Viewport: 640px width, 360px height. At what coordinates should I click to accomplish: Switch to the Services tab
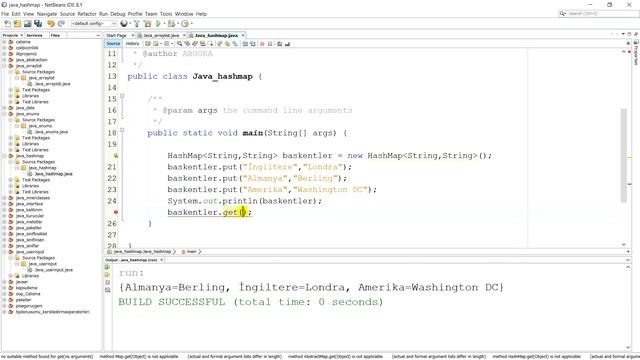point(35,36)
